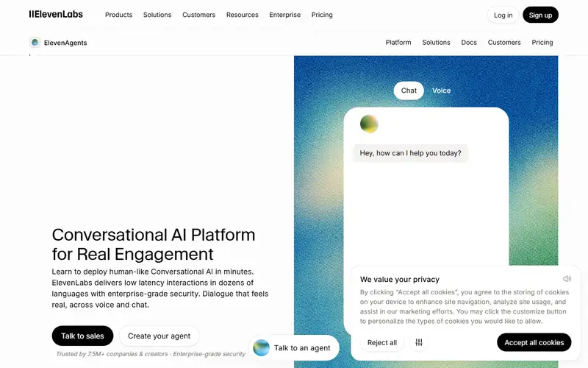
Task: Open Solutions in ElevenAgents sub-navigation
Action: coord(436,43)
